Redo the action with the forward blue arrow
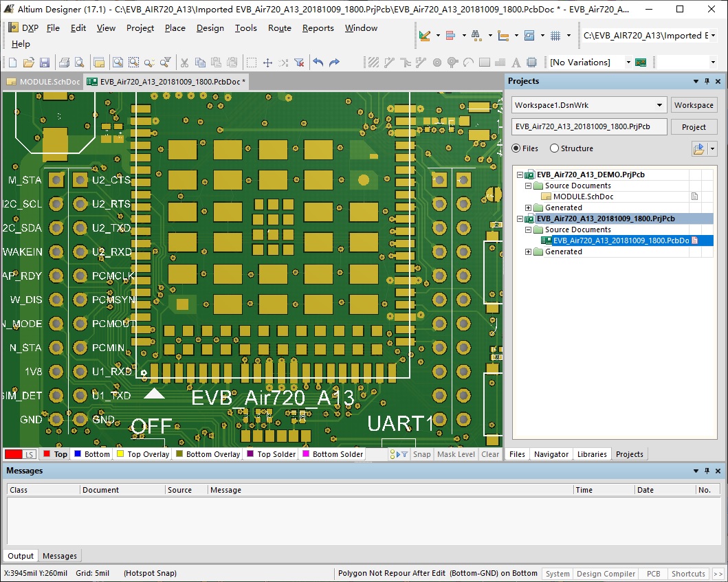Image resolution: width=728 pixels, height=582 pixels. 334,63
